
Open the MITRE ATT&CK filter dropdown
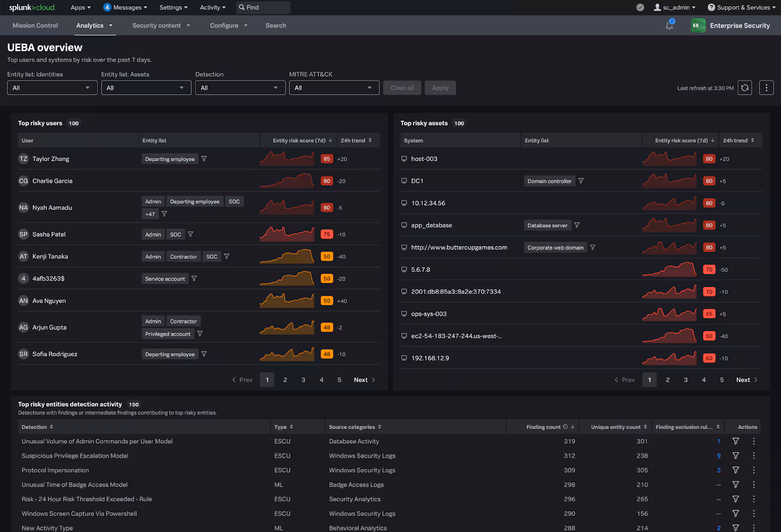(334, 88)
